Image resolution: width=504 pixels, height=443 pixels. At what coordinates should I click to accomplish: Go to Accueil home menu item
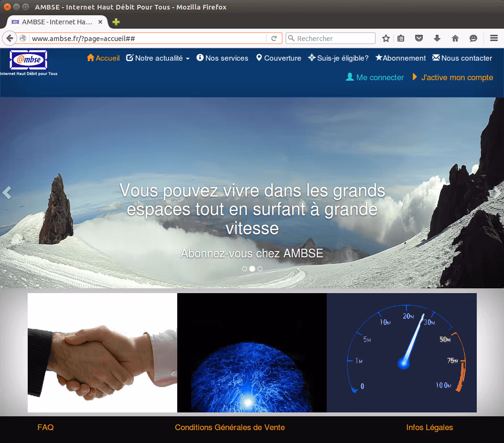[x=103, y=58]
